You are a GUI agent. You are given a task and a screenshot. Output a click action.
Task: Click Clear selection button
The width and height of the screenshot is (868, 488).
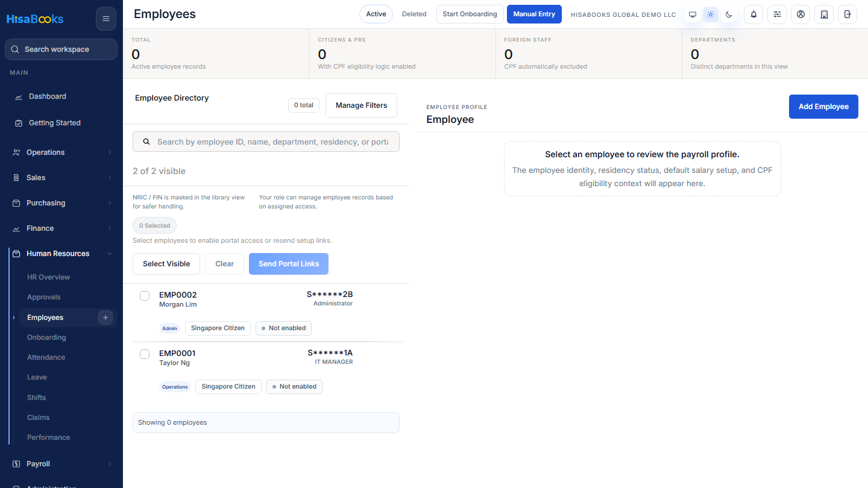[x=224, y=264]
